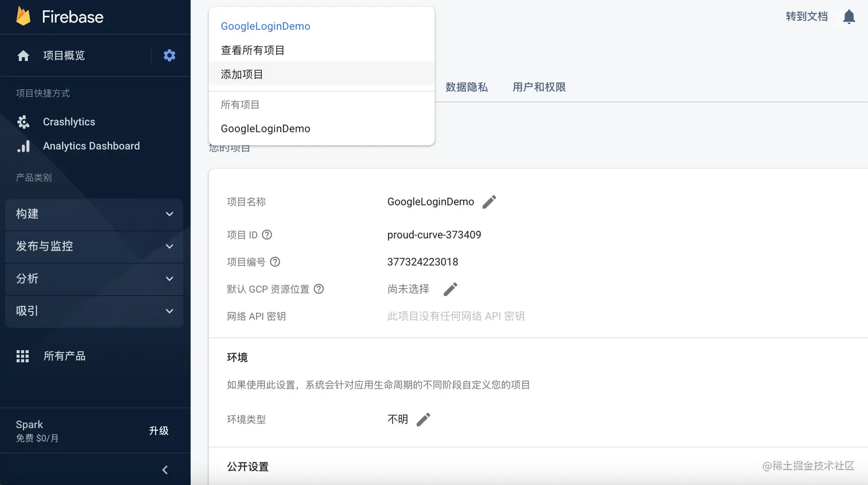Click help icon next to 项目 ID
This screenshot has width=868, height=485.
pyautogui.click(x=267, y=235)
